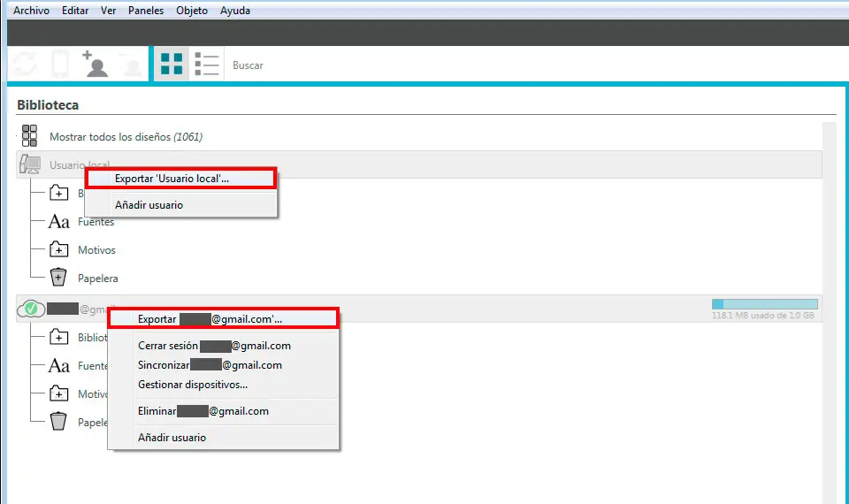
Task: Expand the library folder under Usuario local
Action: 59,193
